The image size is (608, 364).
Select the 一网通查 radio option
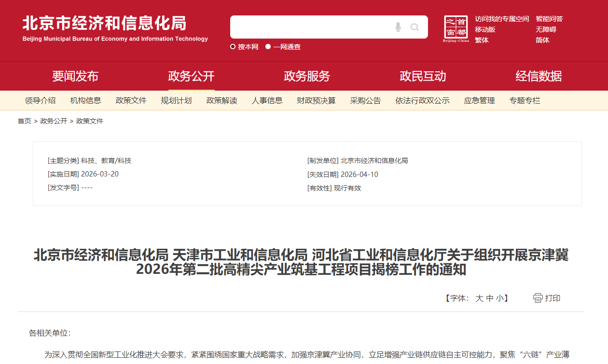pyautogui.click(x=268, y=47)
